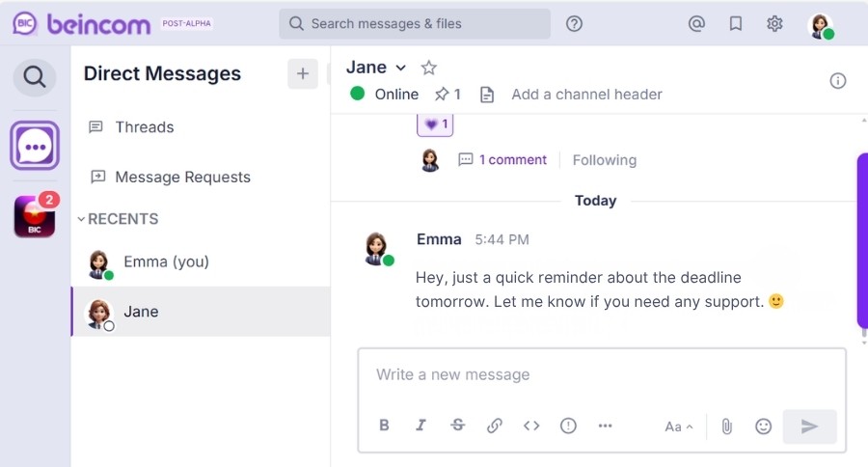Screen dimensions: 868x467
Task: Click Add a channel header
Action: [x=586, y=95]
